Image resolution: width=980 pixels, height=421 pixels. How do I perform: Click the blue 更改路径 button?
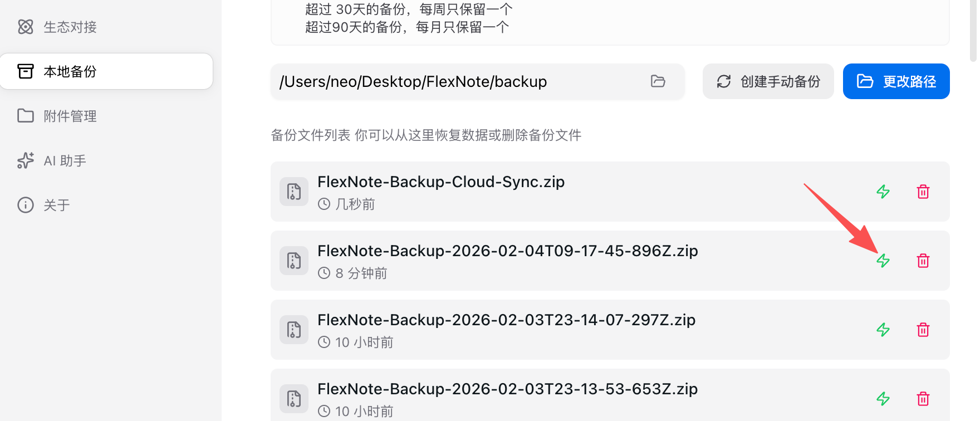pos(896,81)
